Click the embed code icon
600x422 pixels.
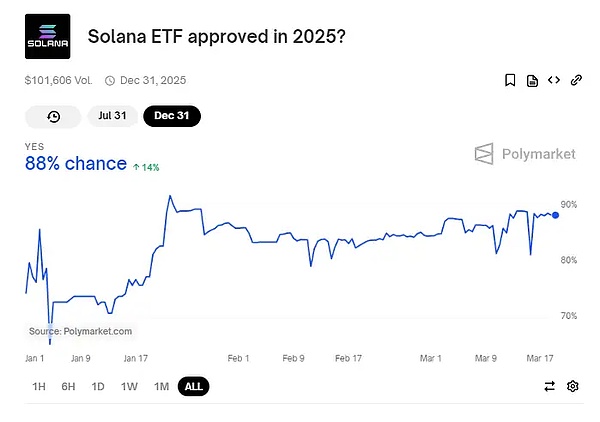pos(554,80)
